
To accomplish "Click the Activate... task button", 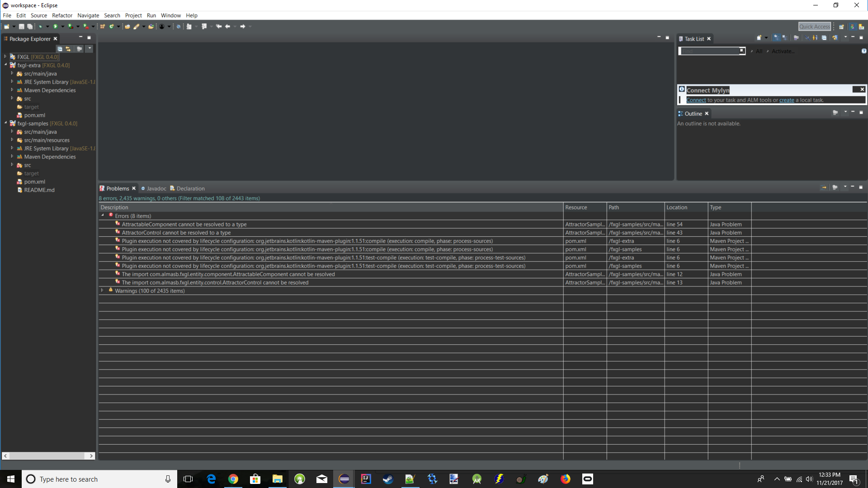I will pos(783,51).
